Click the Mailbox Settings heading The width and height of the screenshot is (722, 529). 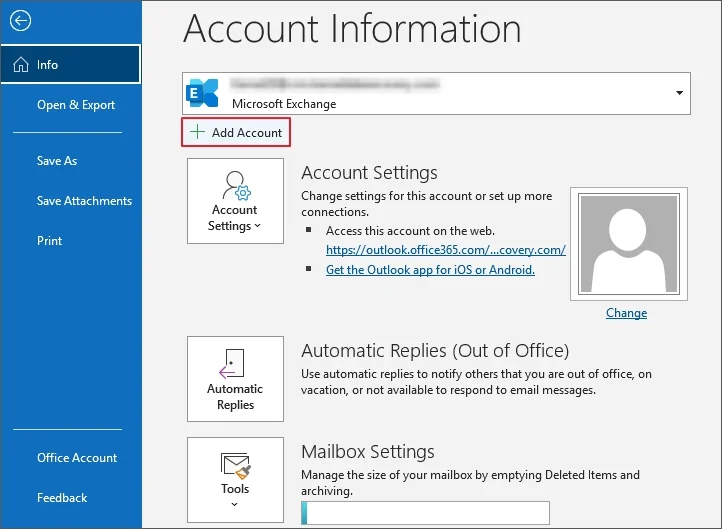coord(368,452)
